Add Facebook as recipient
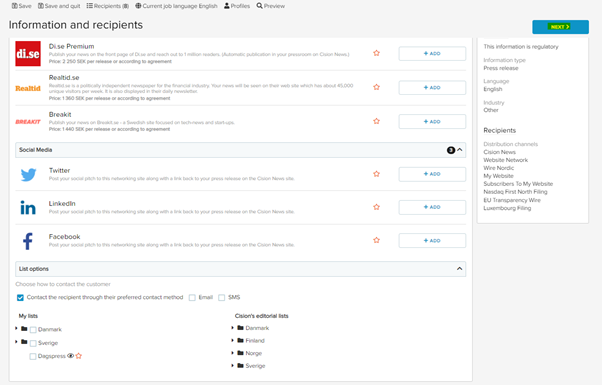The height and width of the screenshot is (385, 602). [432, 241]
